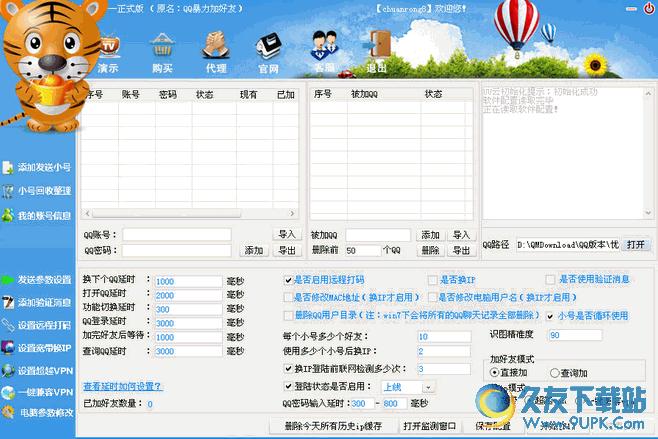Click 删除 button for 删除前 QQ
Screen dimensions: 658x439
(x=430, y=251)
